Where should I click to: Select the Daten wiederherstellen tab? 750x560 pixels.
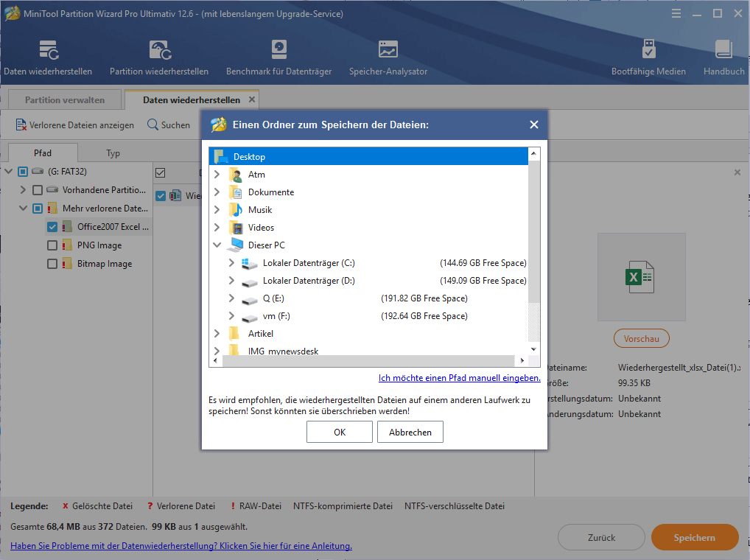coord(192,99)
